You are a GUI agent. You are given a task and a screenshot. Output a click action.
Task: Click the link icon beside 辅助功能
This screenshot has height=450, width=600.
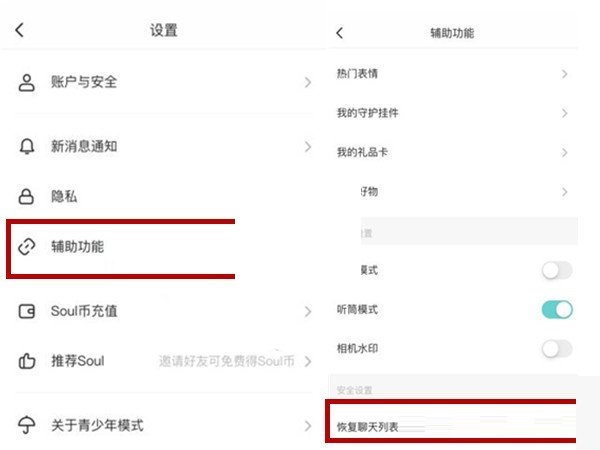pos(27,246)
